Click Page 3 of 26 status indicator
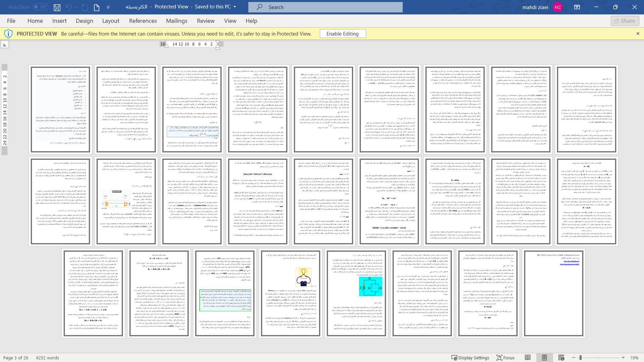This screenshot has width=644, height=362. coord(16,358)
